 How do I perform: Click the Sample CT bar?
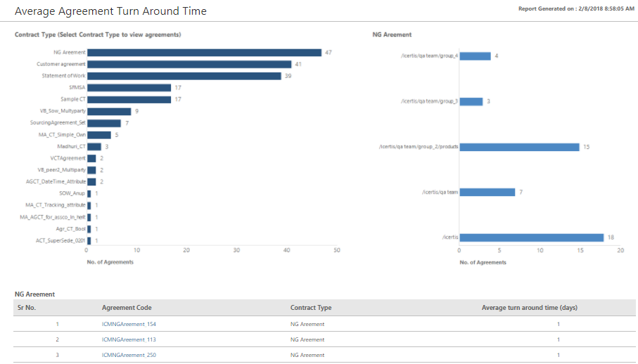[129, 100]
